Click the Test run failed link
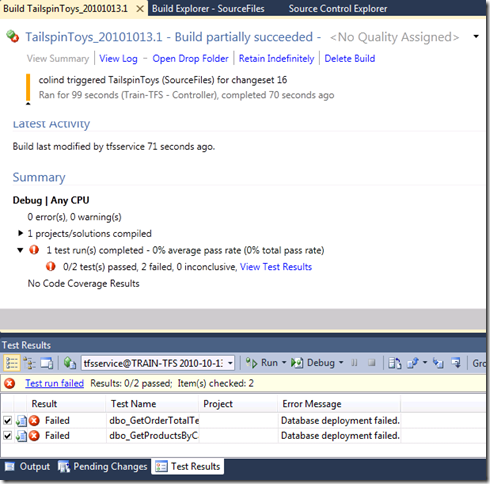Image resolution: width=490 pixels, height=484 pixels. 55,383
